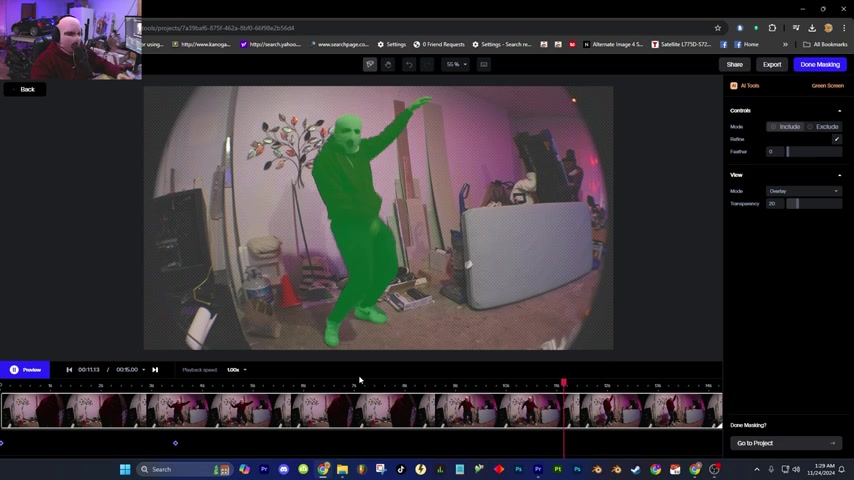Screen dimensions: 854x480
Task: Adjust the Transparency slider
Action: (x=814, y=204)
